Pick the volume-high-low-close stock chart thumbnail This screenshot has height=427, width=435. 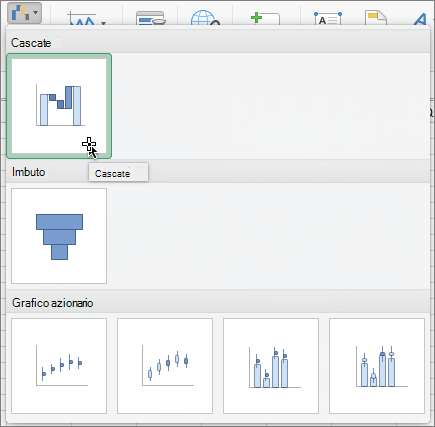point(271,366)
